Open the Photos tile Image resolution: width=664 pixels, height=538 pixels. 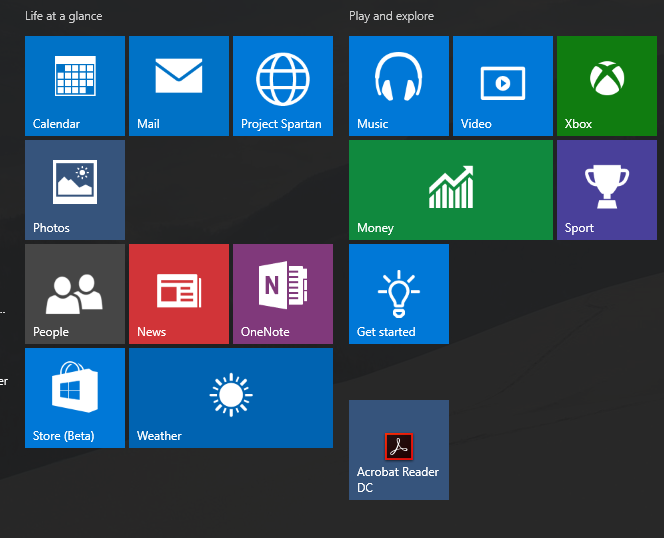click(75, 190)
